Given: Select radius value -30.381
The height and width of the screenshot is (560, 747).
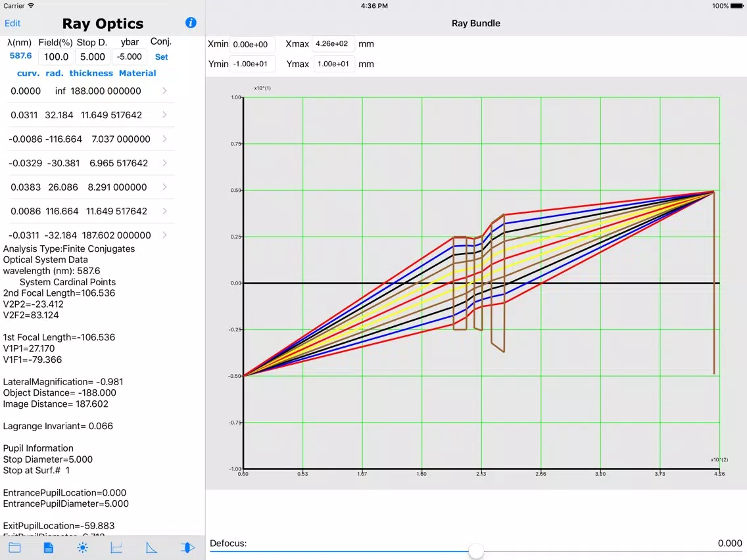Looking at the screenshot, I should (63, 163).
